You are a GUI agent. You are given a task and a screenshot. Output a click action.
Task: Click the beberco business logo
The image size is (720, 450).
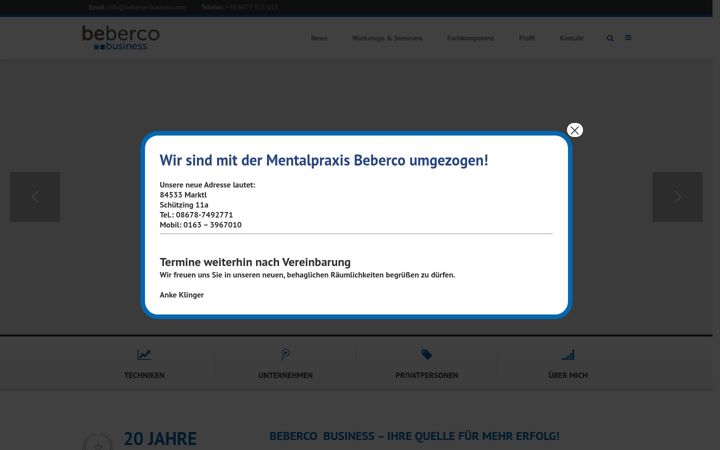click(x=121, y=38)
